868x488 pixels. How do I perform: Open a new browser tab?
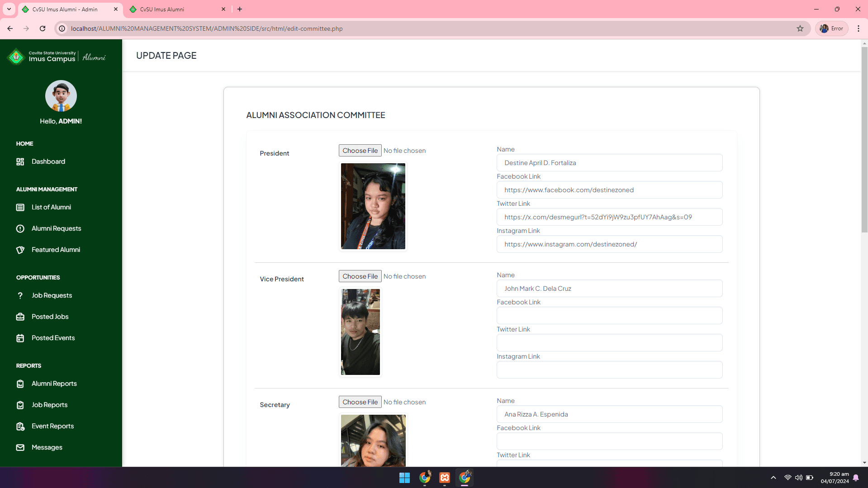(x=240, y=9)
